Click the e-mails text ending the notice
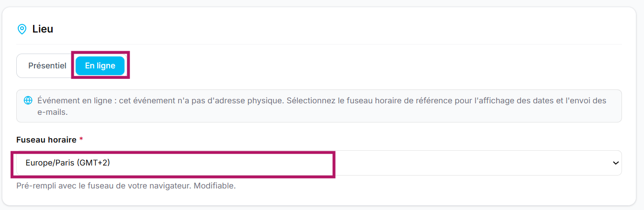Image resolution: width=644 pixels, height=210 pixels. click(54, 112)
